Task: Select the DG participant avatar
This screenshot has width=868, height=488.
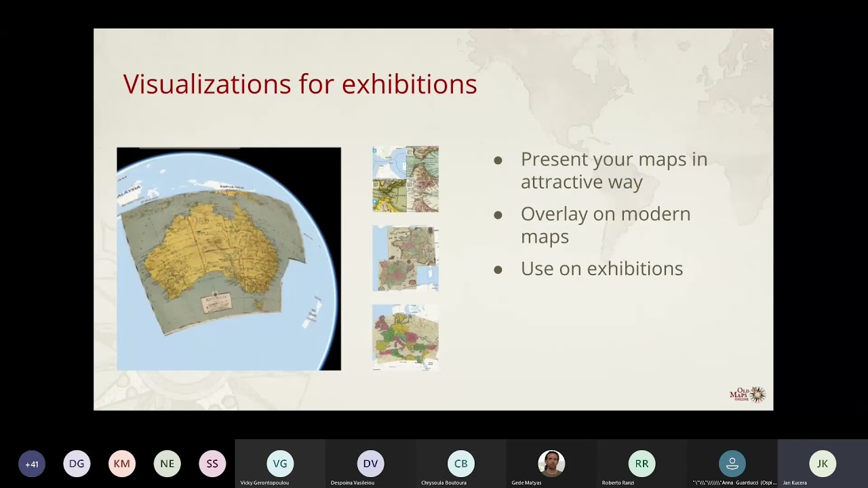Action: pyautogui.click(x=77, y=464)
